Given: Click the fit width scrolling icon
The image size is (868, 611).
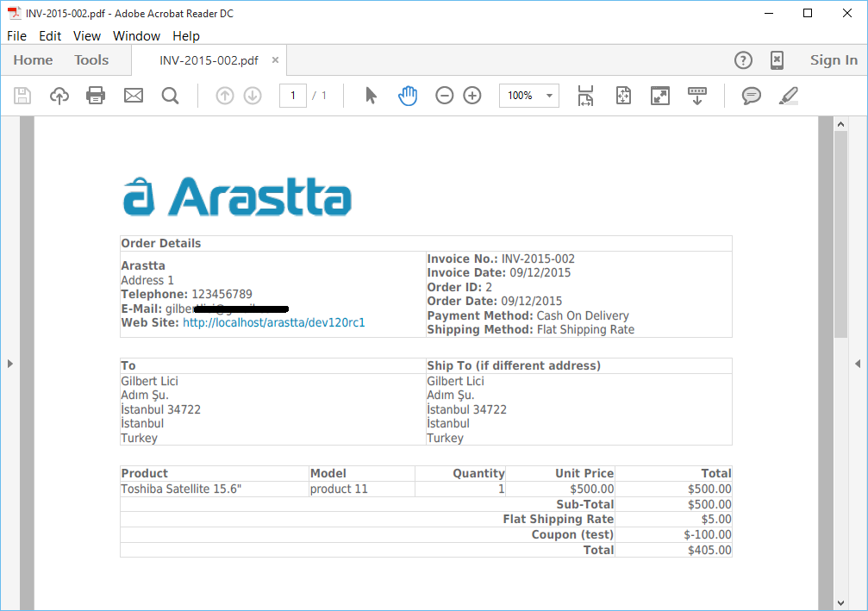Looking at the screenshot, I should click(x=585, y=96).
